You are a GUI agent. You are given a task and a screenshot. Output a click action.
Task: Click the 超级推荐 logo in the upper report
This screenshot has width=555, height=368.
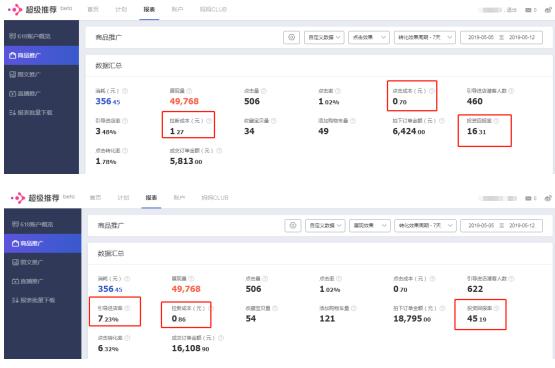32,10
